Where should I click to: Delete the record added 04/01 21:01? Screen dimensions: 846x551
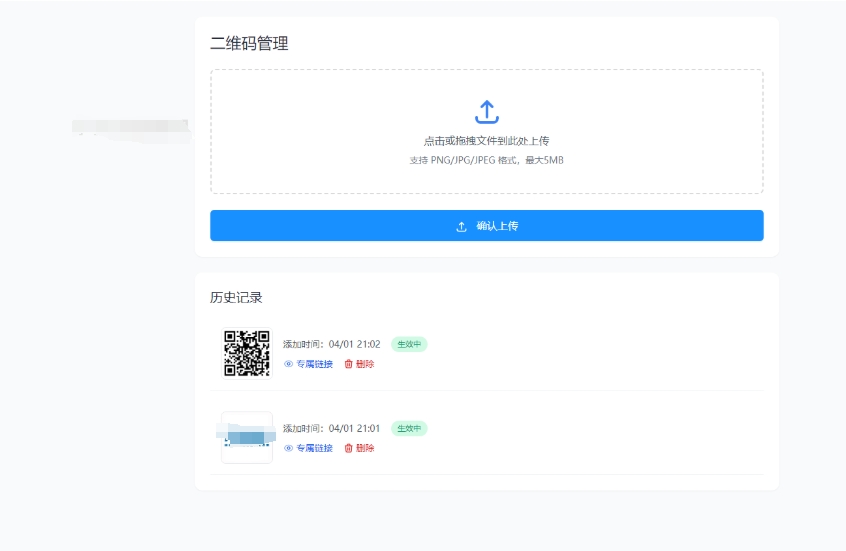(x=359, y=448)
